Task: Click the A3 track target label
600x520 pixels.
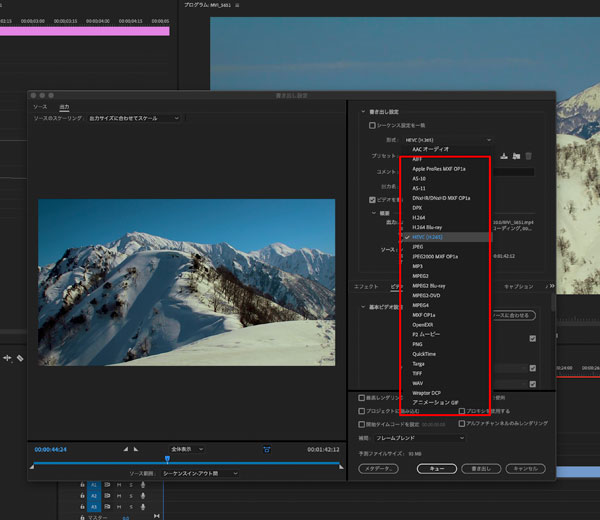Action: point(94,507)
